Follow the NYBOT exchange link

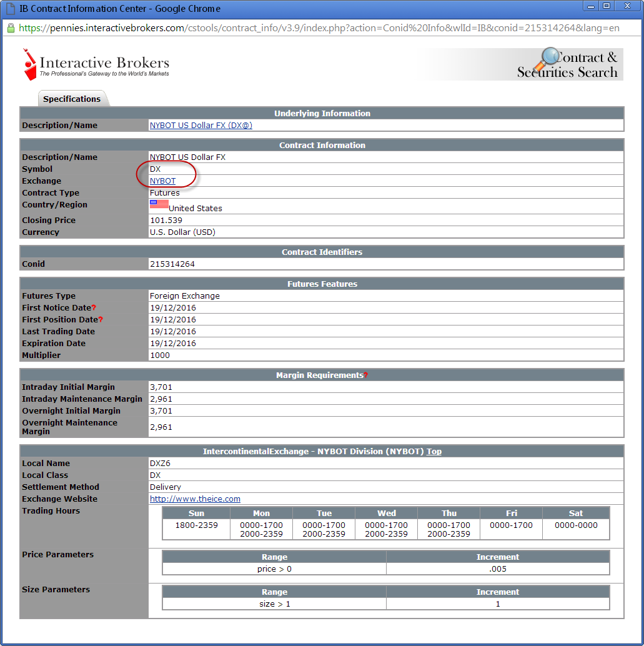point(163,181)
